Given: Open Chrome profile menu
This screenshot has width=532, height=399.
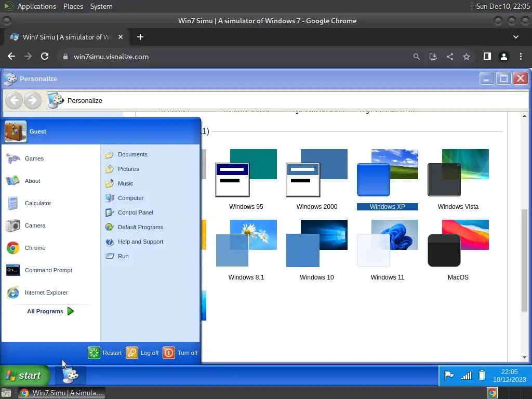Looking at the screenshot, I should pyautogui.click(x=504, y=57).
